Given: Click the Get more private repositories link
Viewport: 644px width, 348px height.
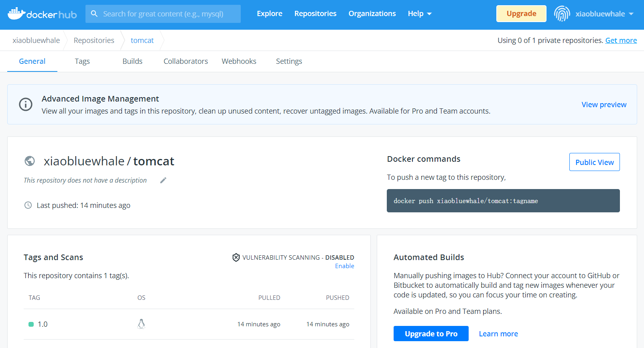Looking at the screenshot, I should [x=621, y=41].
